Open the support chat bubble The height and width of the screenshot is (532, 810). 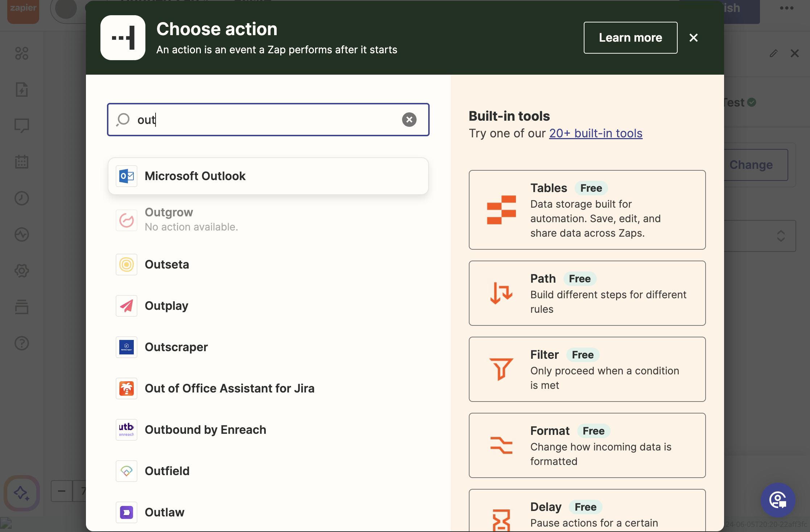coord(778,500)
